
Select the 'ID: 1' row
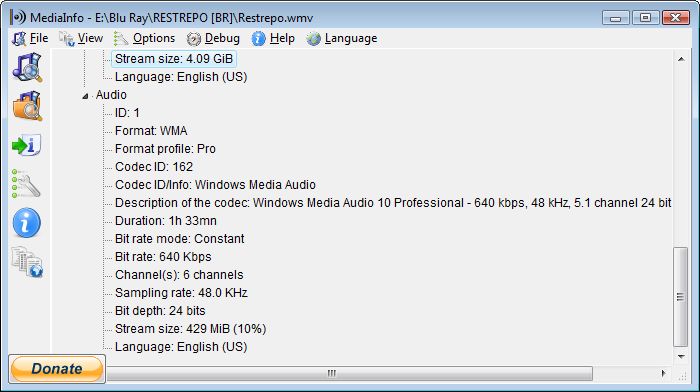pos(127,113)
